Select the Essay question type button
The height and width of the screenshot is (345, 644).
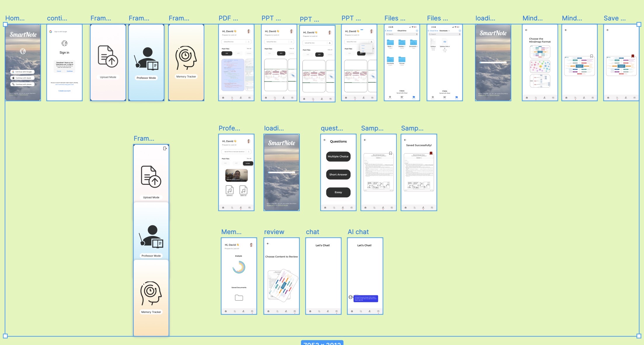pos(338,192)
